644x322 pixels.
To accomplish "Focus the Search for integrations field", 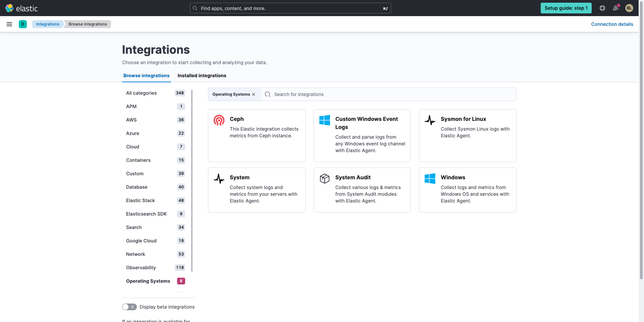I will tap(389, 94).
